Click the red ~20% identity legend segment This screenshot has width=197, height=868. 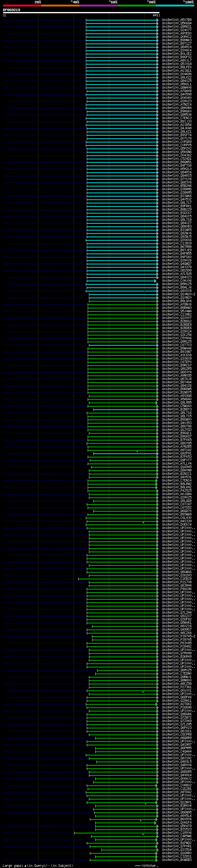(22, 6)
